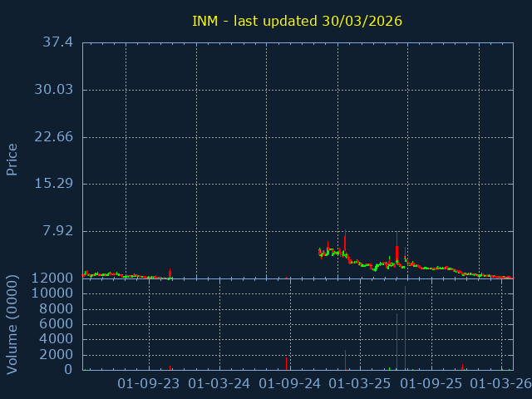Click the Volume (0000) axis label

[12, 323]
